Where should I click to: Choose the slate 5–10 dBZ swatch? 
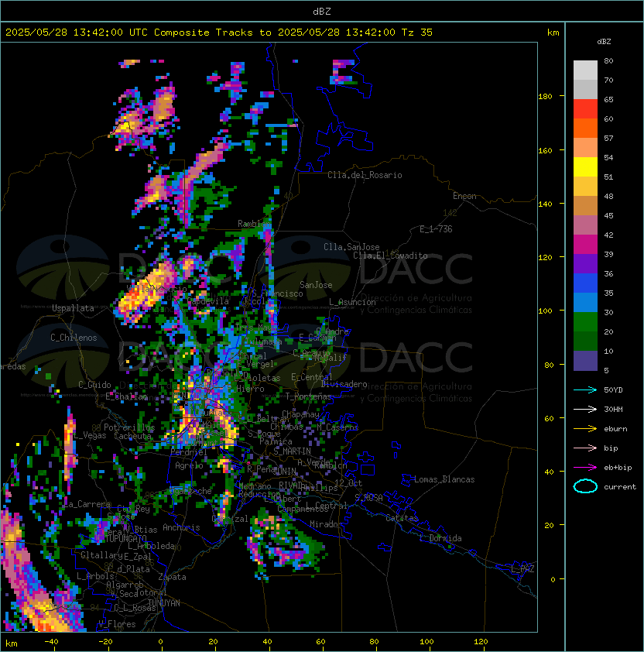585,361
